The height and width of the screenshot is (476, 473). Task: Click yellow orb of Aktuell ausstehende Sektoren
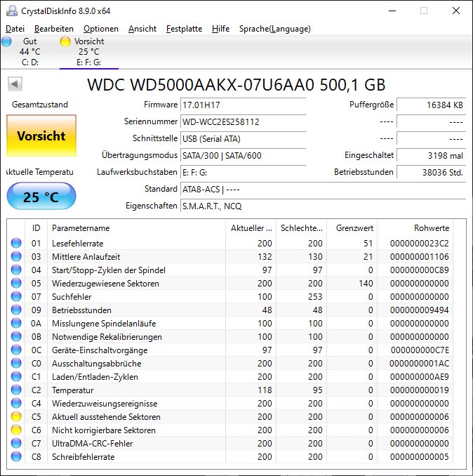pos(16,417)
